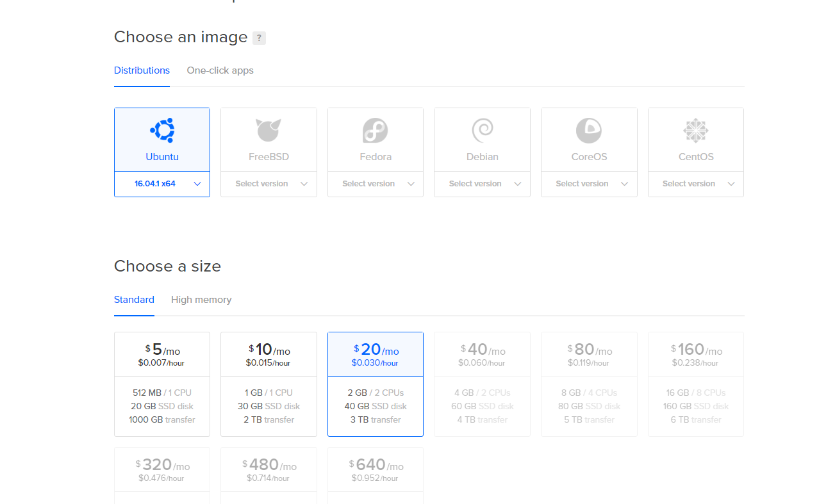835x504 pixels.
Task: Pick the Fedora logo icon
Action: pos(376,131)
